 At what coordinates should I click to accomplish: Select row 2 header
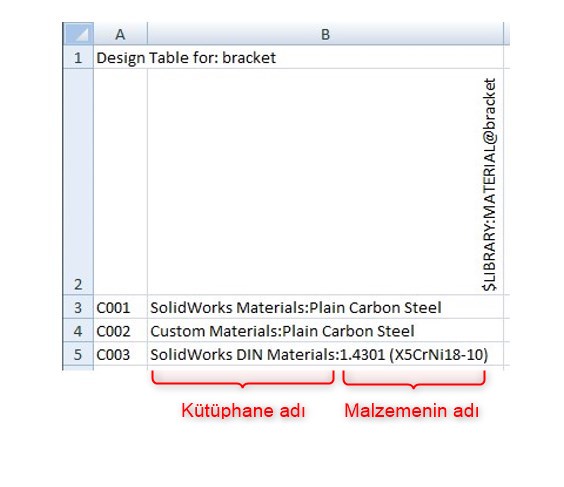pyautogui.click(x=78, y=182)
